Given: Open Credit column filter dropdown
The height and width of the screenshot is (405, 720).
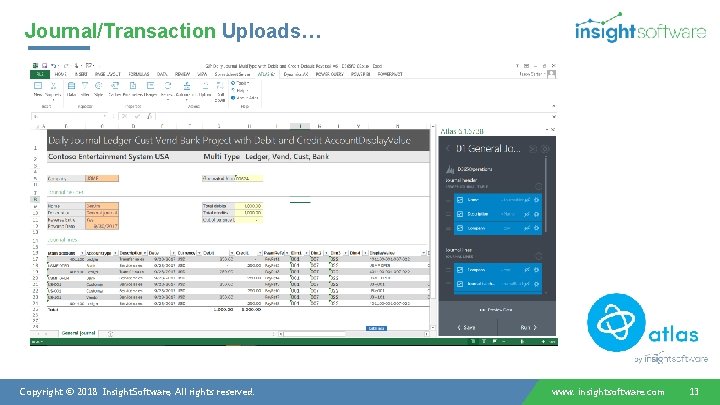Looking at the screenshot, I should click(x=259, y=253).
